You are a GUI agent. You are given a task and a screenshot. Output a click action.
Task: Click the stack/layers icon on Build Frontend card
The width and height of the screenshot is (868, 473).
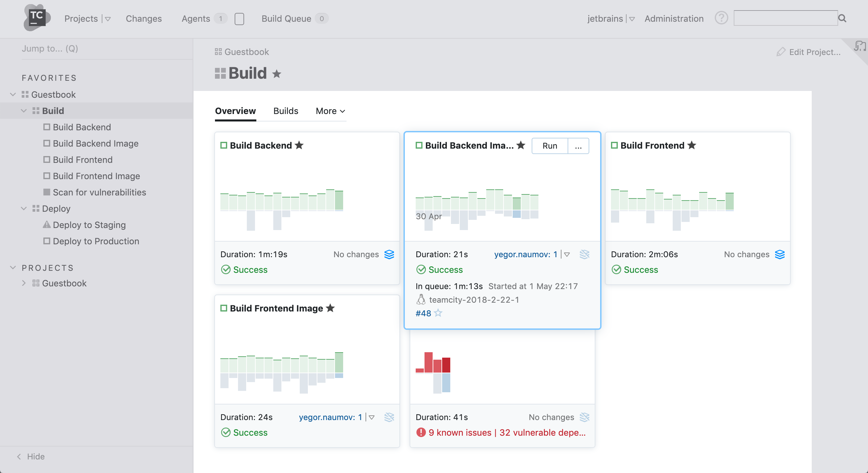pos(780,254)
